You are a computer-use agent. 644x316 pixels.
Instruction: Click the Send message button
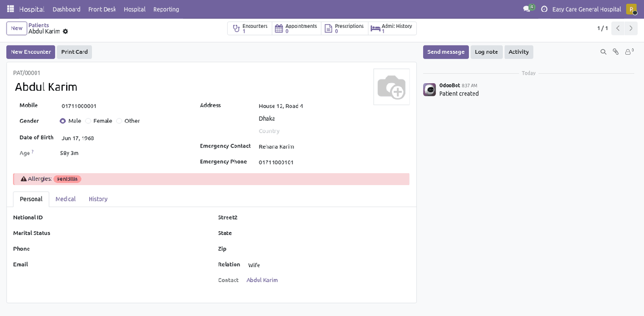446,52
